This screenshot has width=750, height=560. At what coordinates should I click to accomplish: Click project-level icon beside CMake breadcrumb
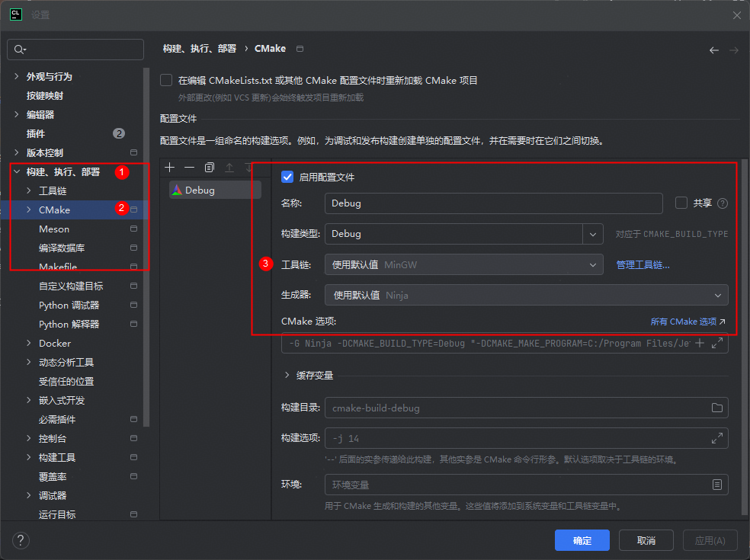coord(300,49)
